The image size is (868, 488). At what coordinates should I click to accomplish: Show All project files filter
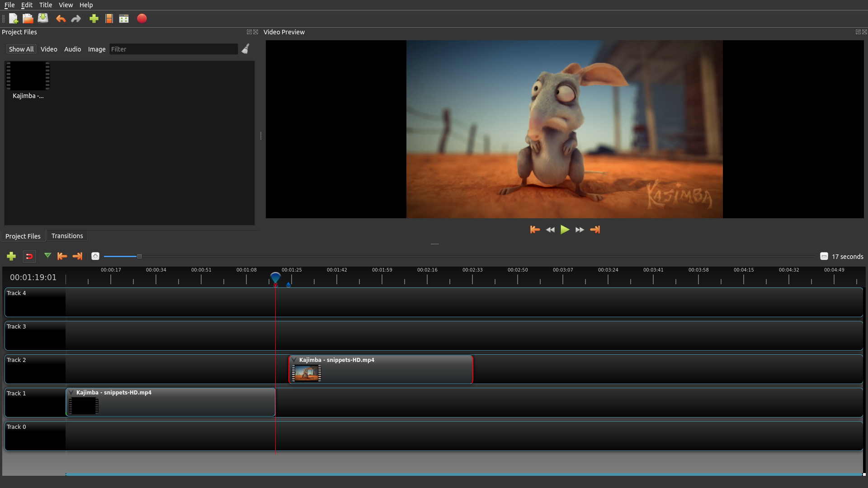[21, 49]
